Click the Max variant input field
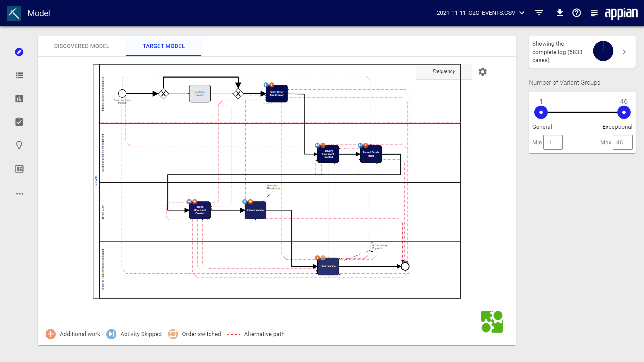 point(622,142)
